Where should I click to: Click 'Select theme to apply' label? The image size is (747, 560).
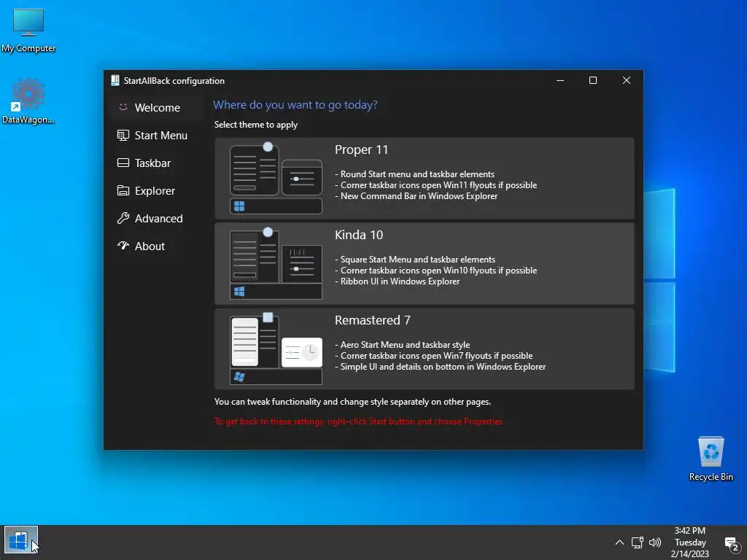pos(256,125)
